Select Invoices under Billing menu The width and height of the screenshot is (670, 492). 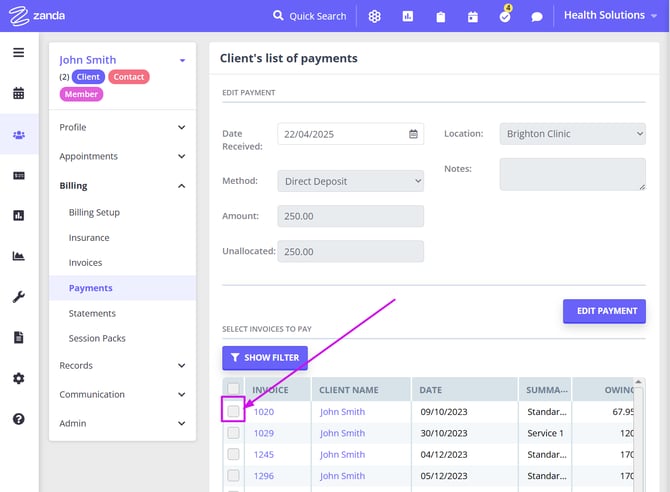tap(85, 263)
